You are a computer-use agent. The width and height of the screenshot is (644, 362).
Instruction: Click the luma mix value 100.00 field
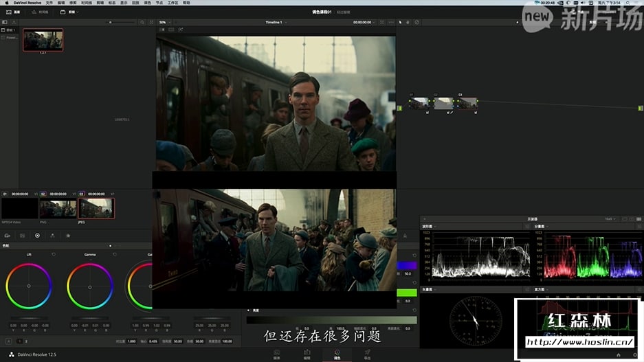pos(227,341)
